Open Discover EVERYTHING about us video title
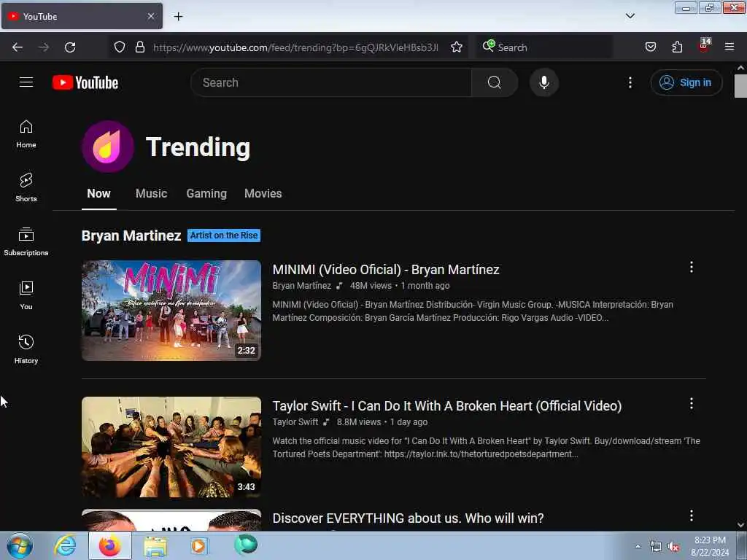The height and width of the screenshot is (560, 747). pyautogui.click(x=408, y=518)
